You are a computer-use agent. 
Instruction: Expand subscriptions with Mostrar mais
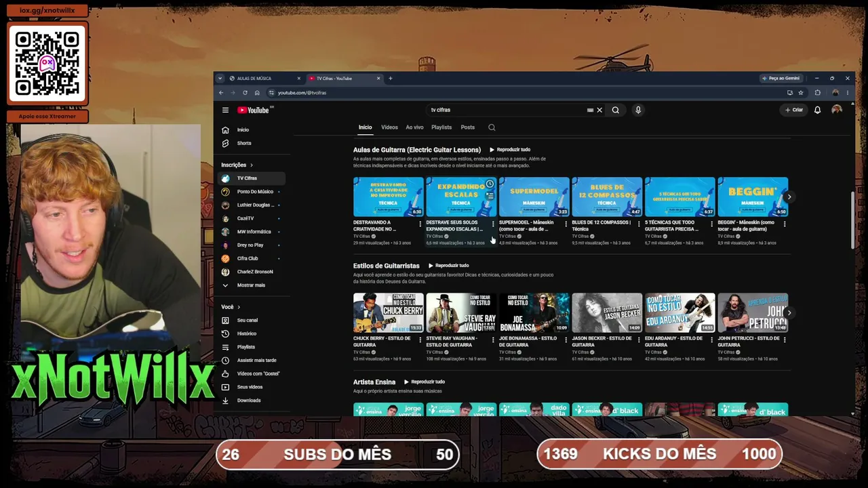coord(250,285)
